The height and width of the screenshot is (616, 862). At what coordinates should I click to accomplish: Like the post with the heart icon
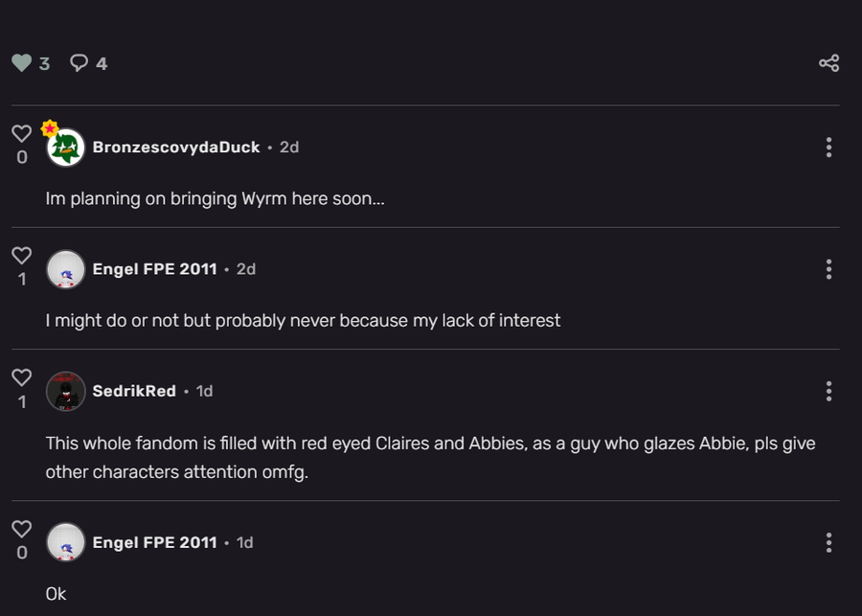(x=21, y=63)
